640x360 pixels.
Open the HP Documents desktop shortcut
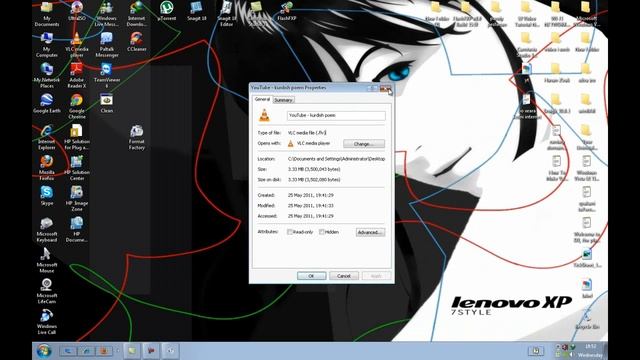click(x=77, y=230)
